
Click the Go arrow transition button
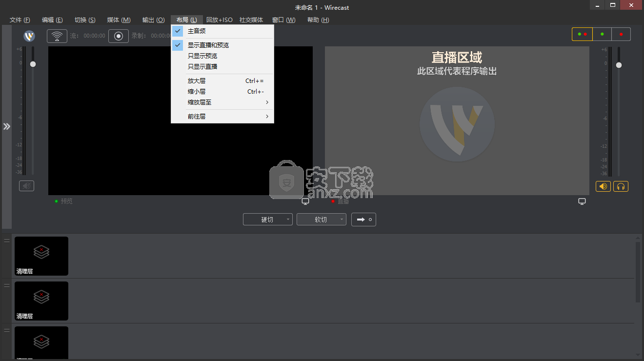363,220
